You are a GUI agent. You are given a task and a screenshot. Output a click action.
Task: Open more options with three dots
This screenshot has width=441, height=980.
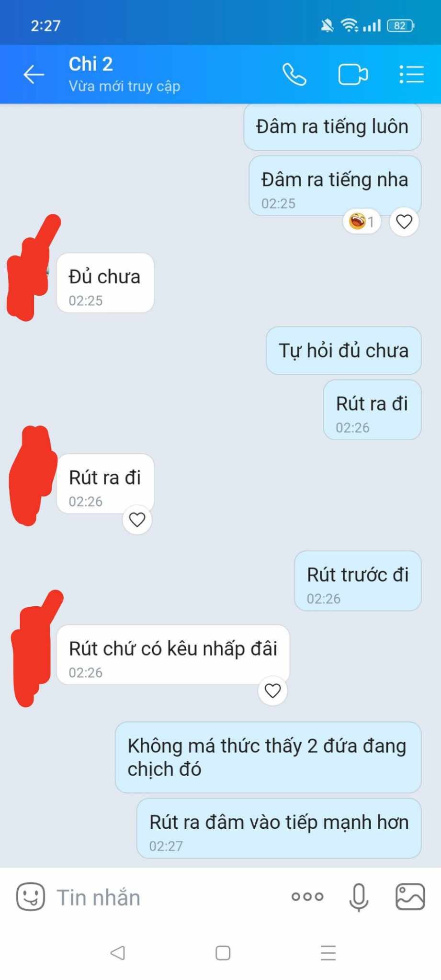[x=307, y=896]
